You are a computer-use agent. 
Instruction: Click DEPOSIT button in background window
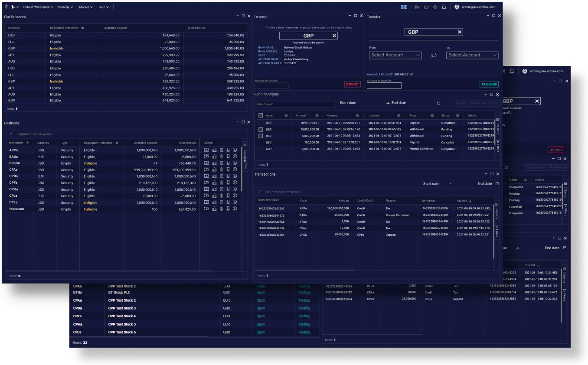556,150
